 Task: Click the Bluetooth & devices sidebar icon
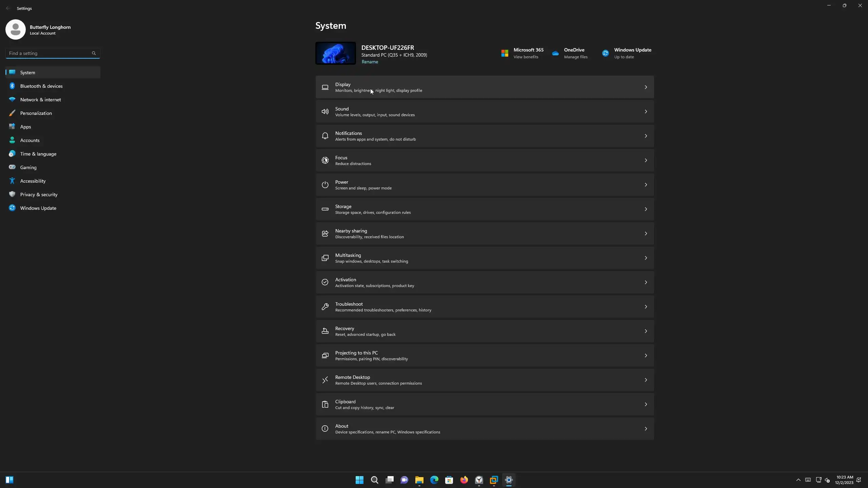tap(12, 86)
